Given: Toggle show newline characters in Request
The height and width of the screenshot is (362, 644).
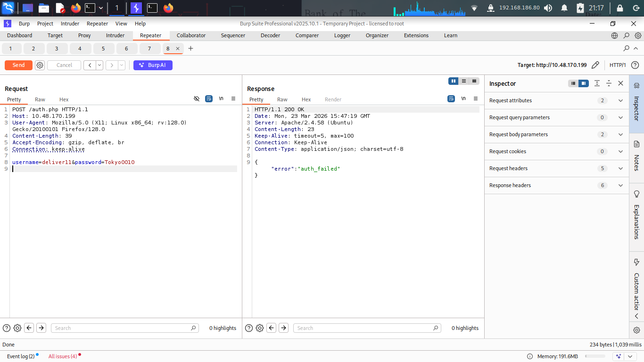Looking at the screenshot, I should [221, 99].
